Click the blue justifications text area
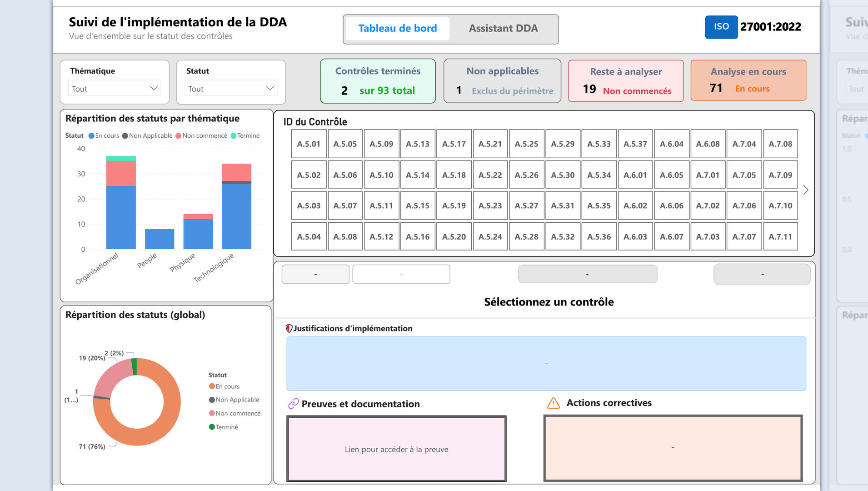868x491 pixels. 546,363
